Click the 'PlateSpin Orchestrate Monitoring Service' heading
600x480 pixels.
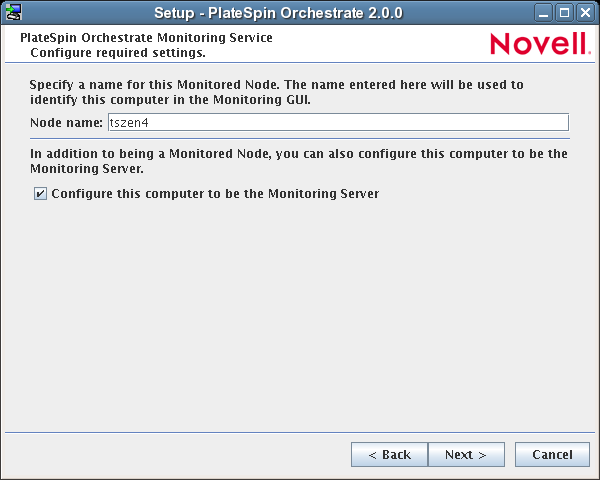pyautogui.click(x=146, y=38)
